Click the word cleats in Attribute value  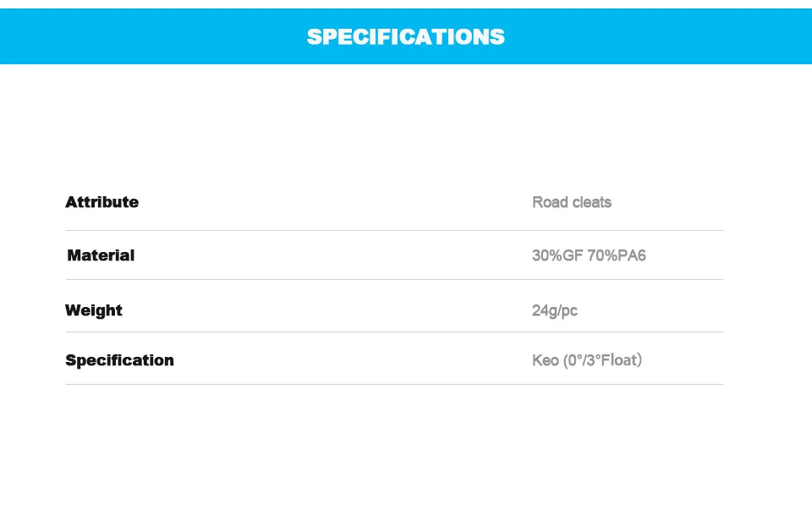point(592,202)
